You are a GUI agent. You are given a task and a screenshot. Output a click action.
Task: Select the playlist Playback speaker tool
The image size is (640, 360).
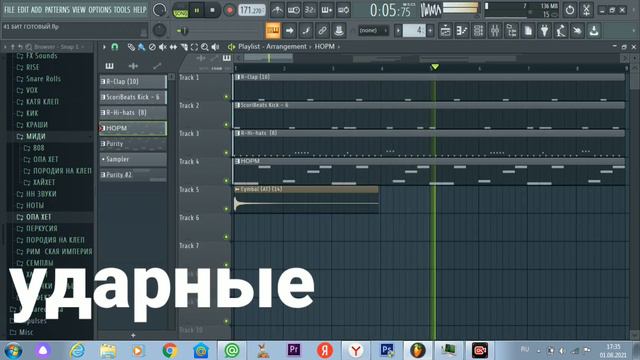tap(216, 47)
